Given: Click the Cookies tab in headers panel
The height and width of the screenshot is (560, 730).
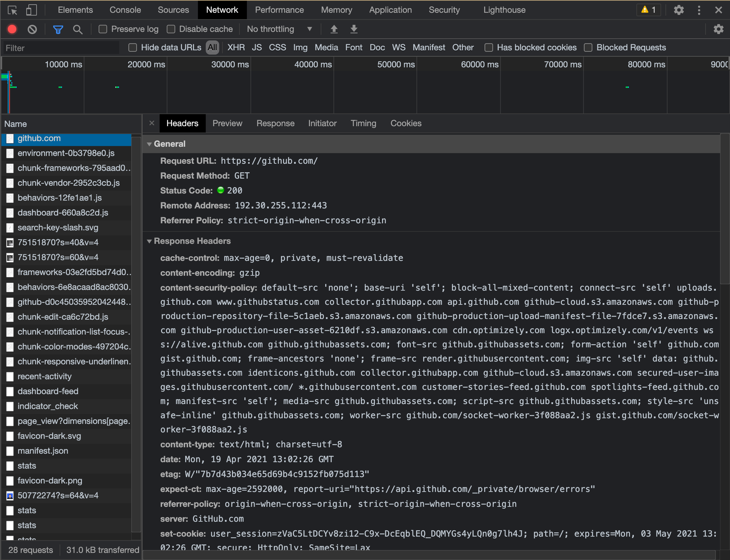Looking at the screenshot, I should coord(406,123).
